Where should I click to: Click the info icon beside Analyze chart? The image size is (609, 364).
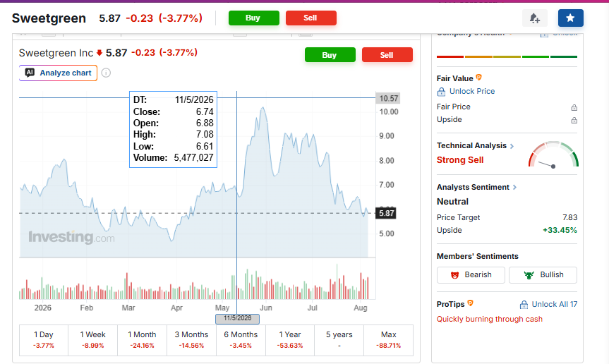coord(106,73)
